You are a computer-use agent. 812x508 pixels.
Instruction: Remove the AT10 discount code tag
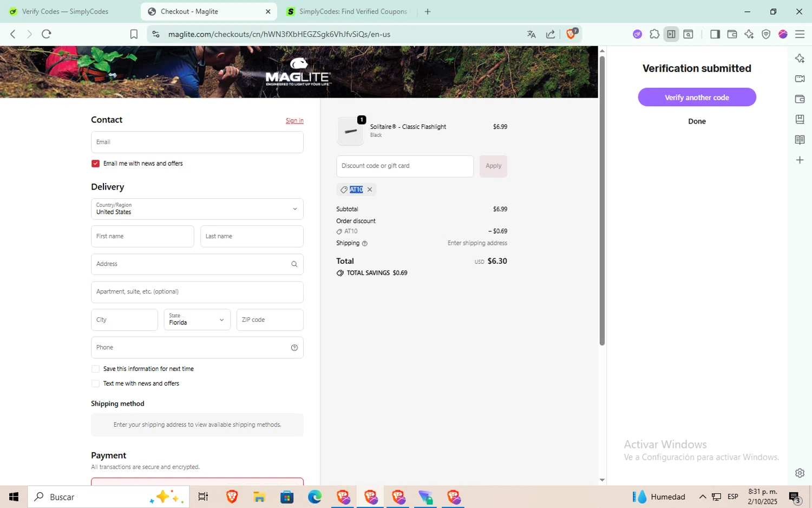(x=370, y=190)
